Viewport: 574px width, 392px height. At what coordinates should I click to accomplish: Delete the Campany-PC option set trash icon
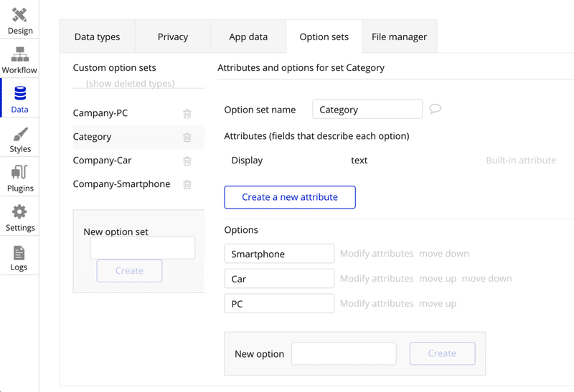187,114
